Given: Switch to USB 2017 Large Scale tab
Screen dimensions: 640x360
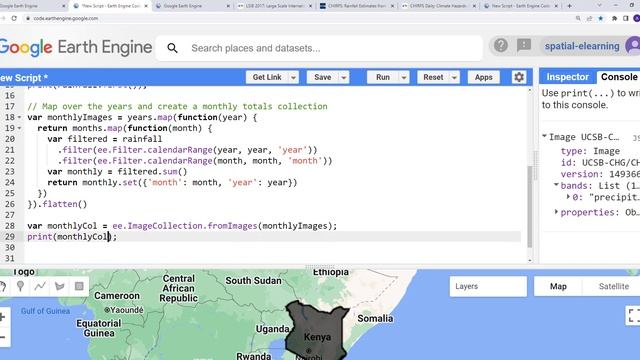Looking at the screenshot, I should [275, 6].
